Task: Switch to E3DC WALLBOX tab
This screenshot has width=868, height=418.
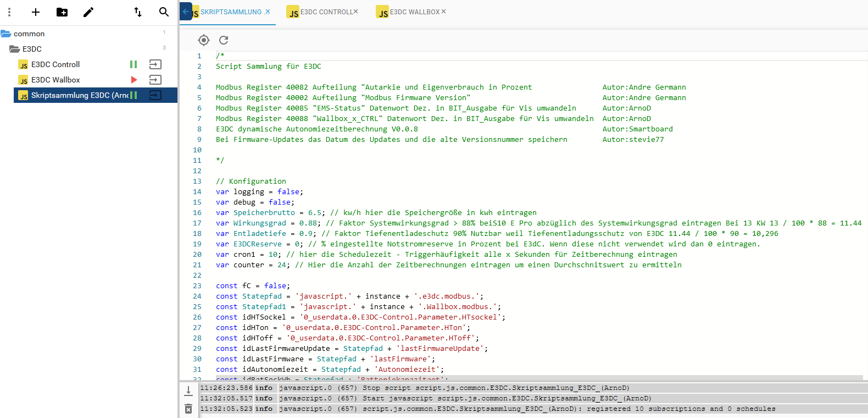Action: 415,12
